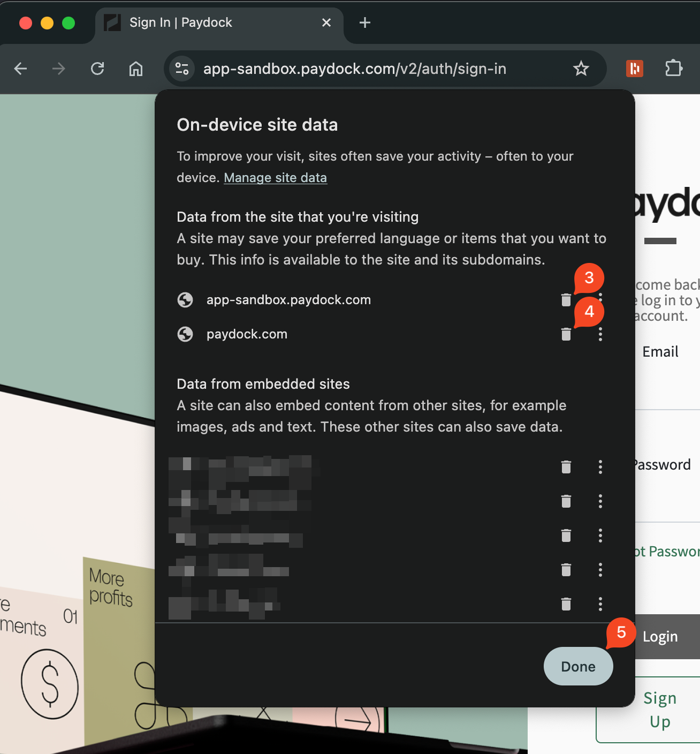Open site information icon in address bar
Image resolution: width=700 pixels, height=754 pixels.
pyautogui.click(x=182, y=69)
